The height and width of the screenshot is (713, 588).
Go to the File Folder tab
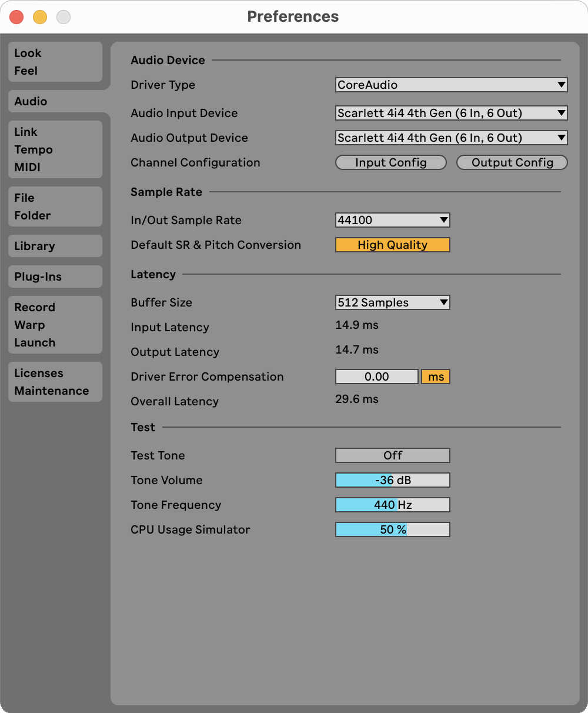[55, 206]
